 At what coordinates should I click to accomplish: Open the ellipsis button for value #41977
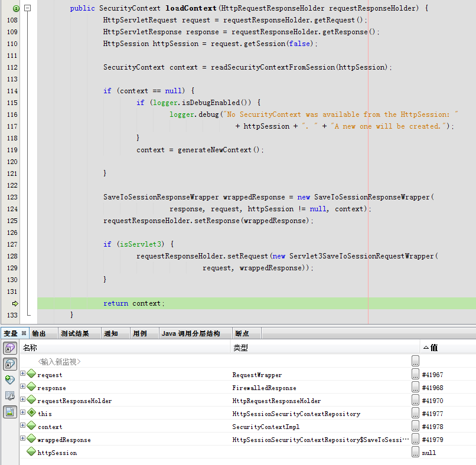click(x=415, y=414)
